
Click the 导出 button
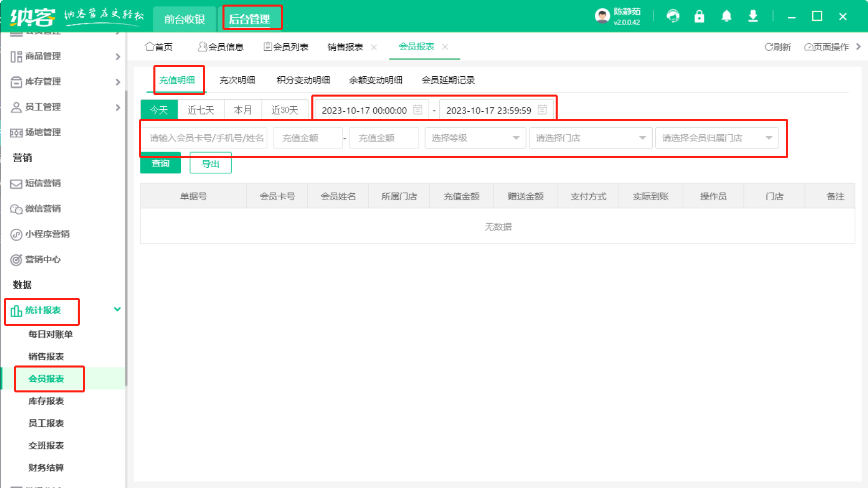click(x=210, y=163)
